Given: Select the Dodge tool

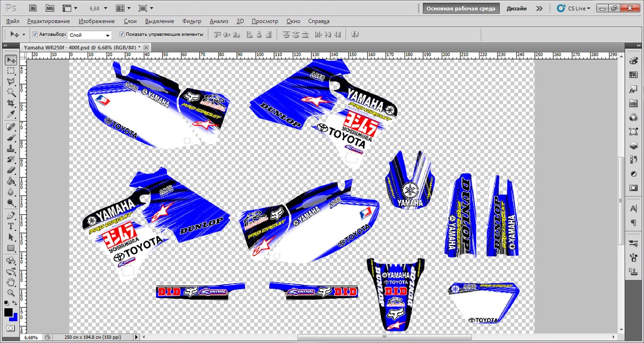Looking at the screenshot, I should point(11,203).
